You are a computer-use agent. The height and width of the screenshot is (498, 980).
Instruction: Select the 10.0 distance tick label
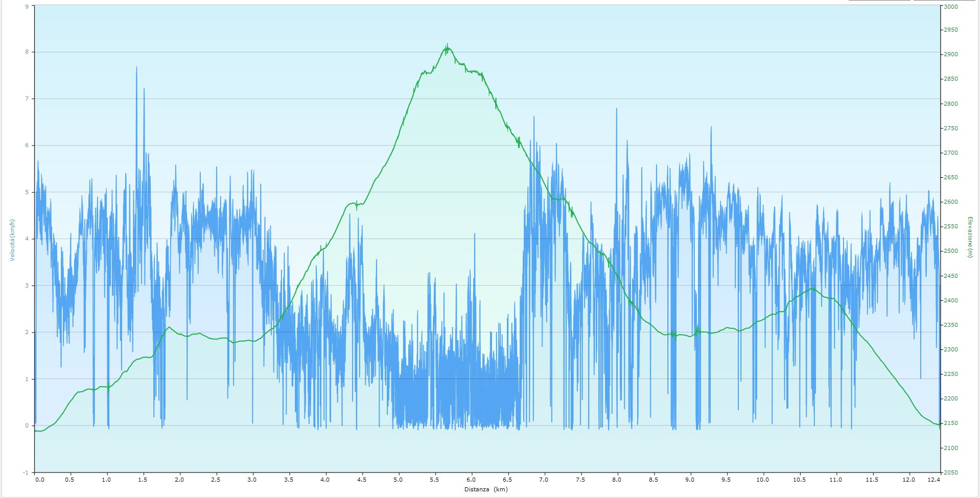(x=763, y=480)
